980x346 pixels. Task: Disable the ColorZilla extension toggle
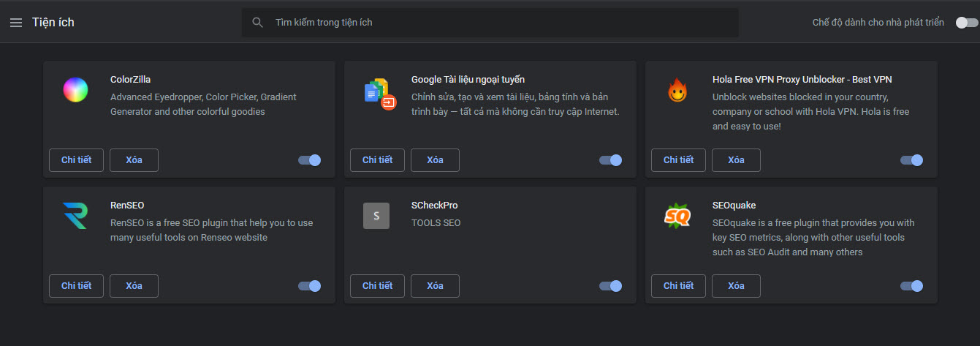(310, 160)
